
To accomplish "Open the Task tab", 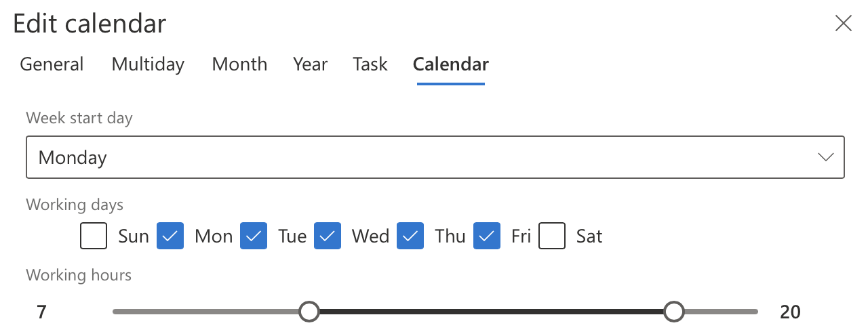I will coord(370,64).
